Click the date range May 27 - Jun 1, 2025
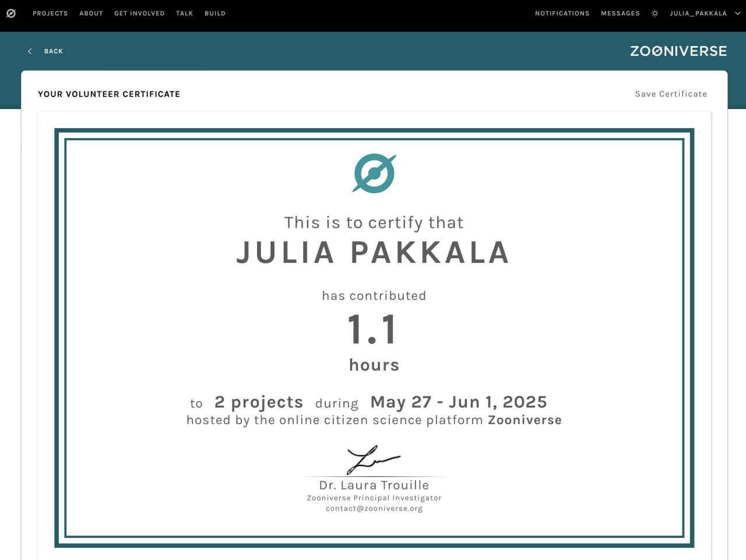746x560 pixels. [459, 402]
